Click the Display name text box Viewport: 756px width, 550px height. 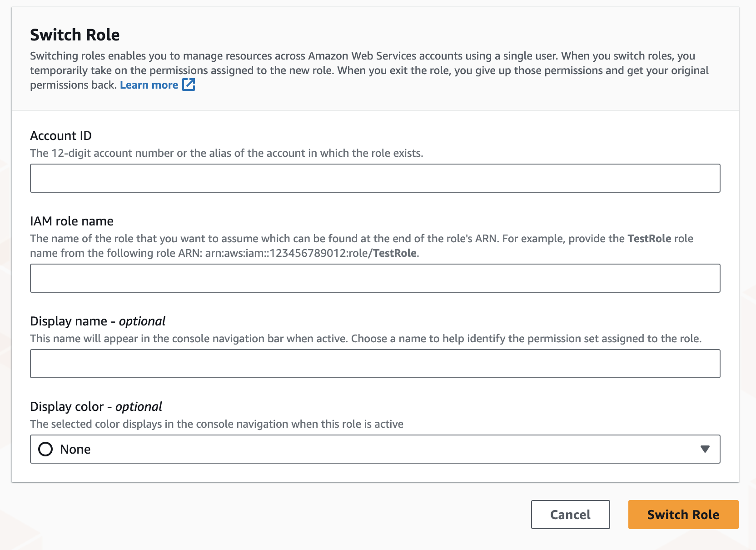click(375, 363)
